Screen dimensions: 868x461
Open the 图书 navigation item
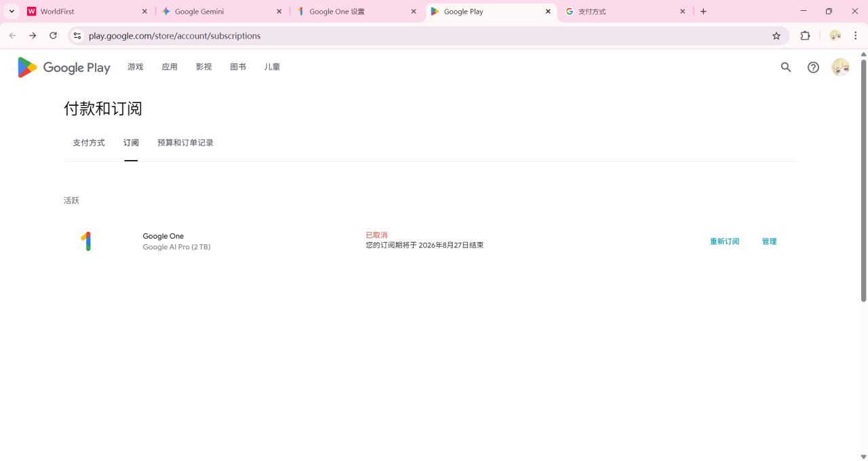pyautogui.click(x=238, y=67)
